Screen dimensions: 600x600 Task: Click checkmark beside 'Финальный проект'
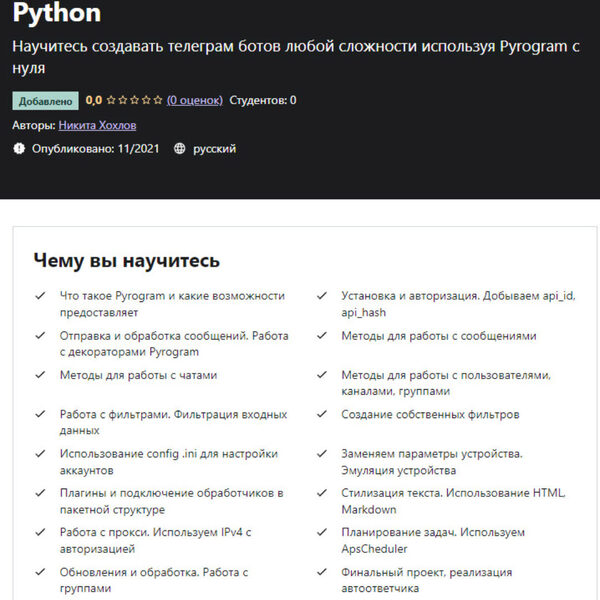pos(321,573)
